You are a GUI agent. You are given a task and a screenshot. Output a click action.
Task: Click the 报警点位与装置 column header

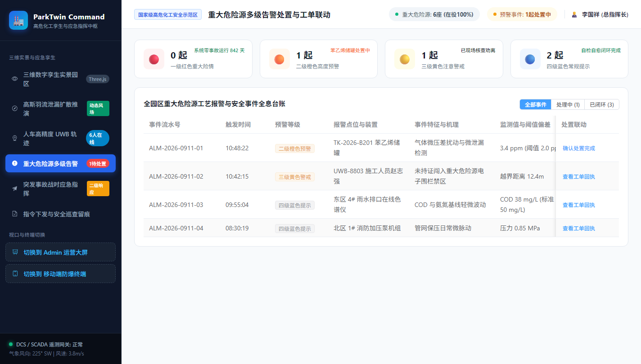[356, 125]
